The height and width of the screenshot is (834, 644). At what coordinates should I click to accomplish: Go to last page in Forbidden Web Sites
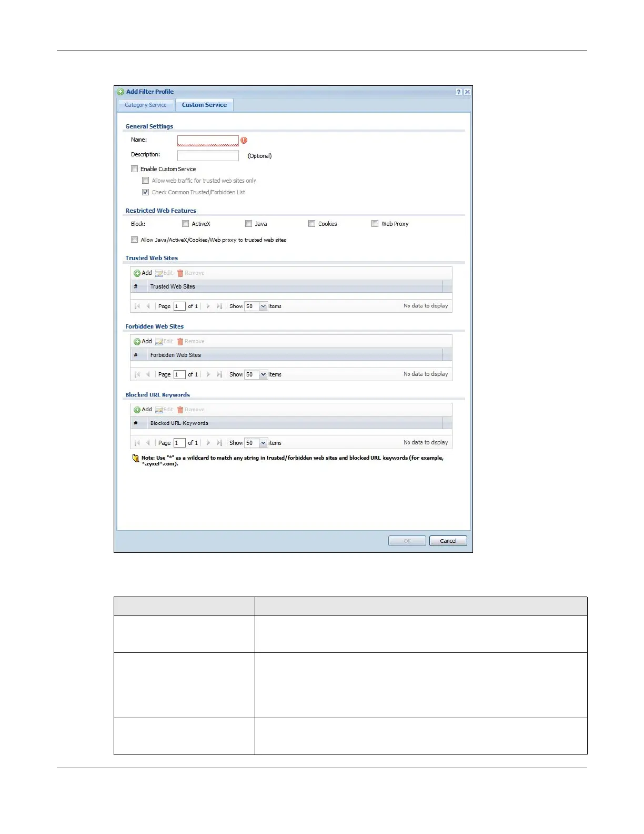pyautogui.click(x=219, y=374)
